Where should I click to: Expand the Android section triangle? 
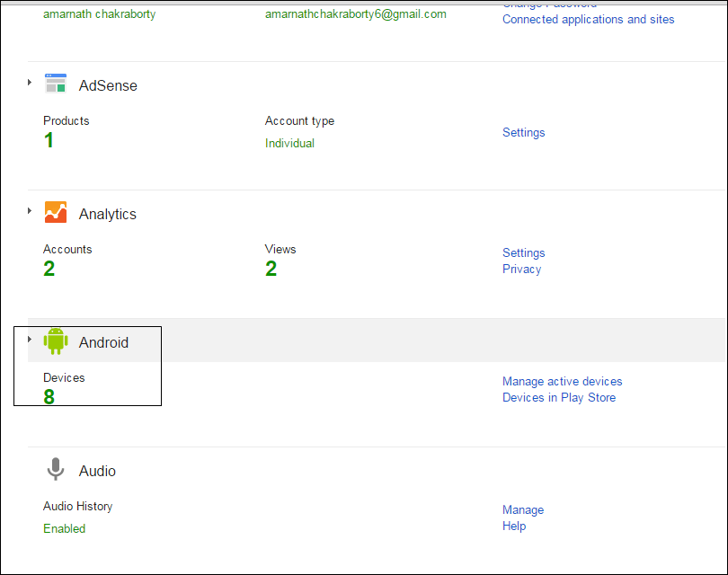click(x=30, y=340)
